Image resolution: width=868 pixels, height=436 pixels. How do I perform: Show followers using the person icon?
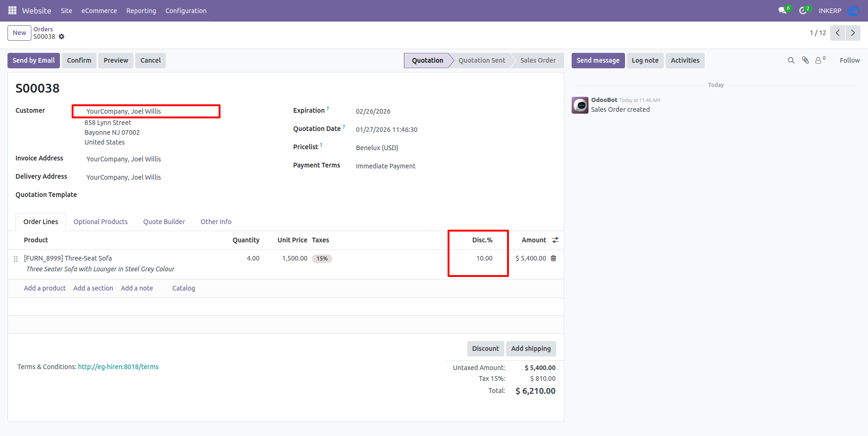[820, 60]
